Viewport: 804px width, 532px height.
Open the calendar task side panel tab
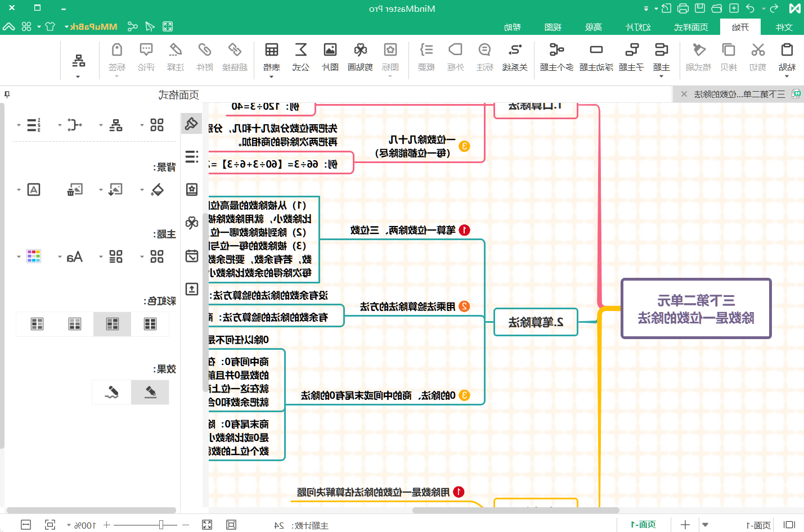tap(192, 256)
